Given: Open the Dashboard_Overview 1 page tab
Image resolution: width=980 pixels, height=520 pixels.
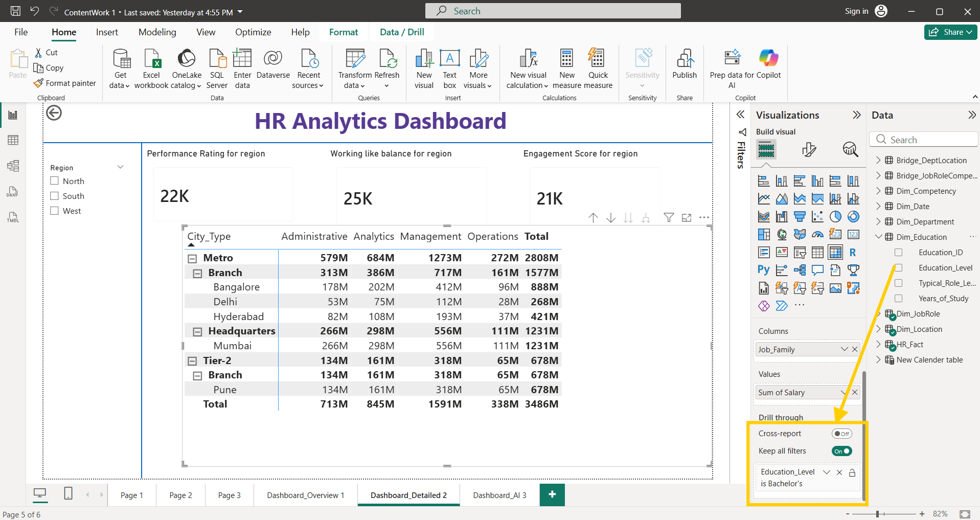Looking at the screenshot, I should (x=306, y=495).
